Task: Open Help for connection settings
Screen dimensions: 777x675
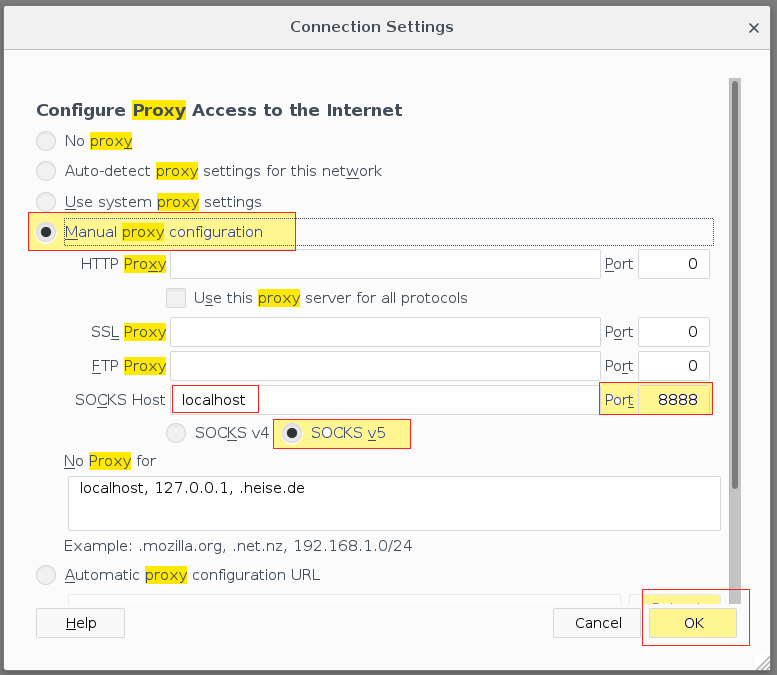Action: [x=80, y=623]
